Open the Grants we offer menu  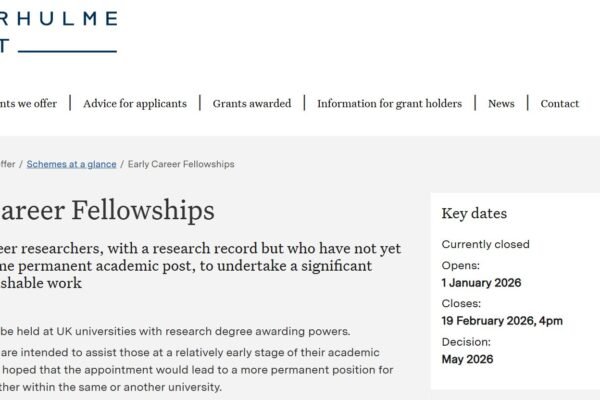28,104
